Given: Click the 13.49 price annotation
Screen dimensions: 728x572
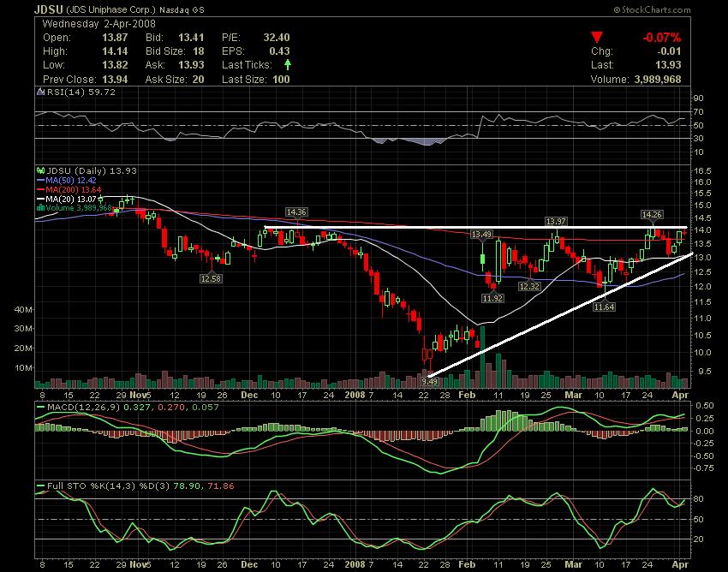Looking at the screenshot, I should pyautogui.click(x=481, y=235).
